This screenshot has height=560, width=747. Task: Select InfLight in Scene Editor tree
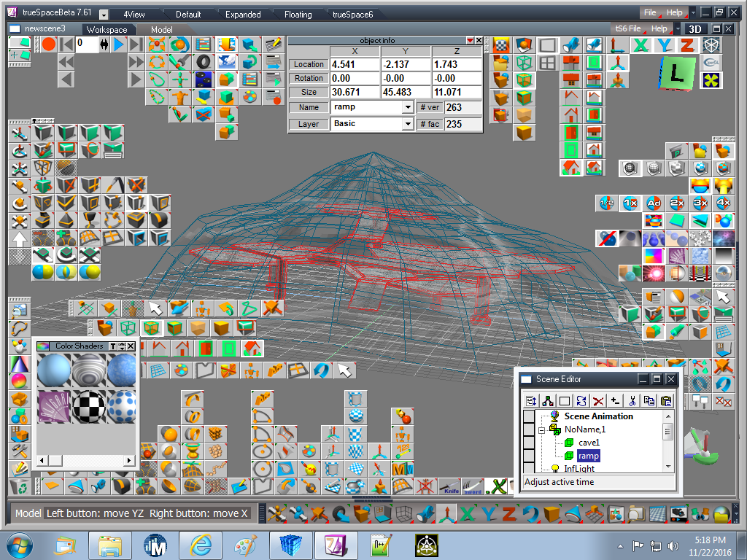(x=579, y=469)
